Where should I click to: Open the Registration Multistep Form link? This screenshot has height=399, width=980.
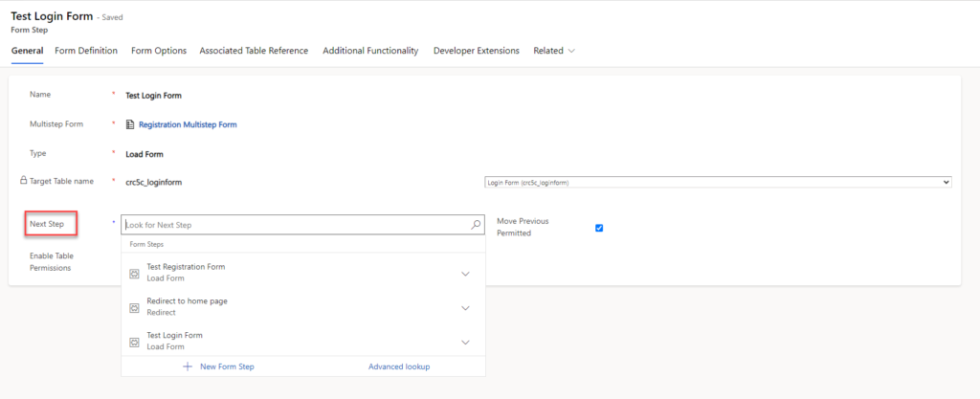[x=188, y=124]
